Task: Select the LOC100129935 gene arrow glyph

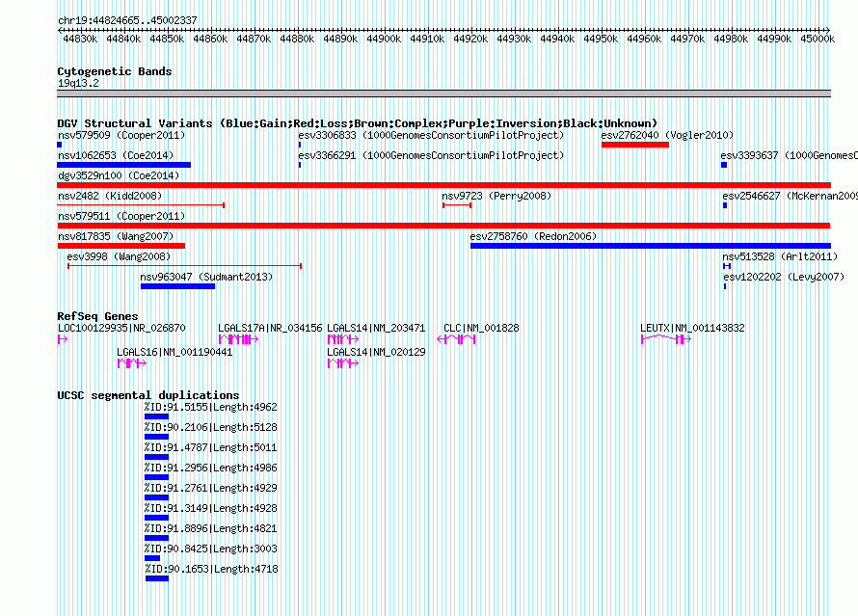Action: coord(63,339)
